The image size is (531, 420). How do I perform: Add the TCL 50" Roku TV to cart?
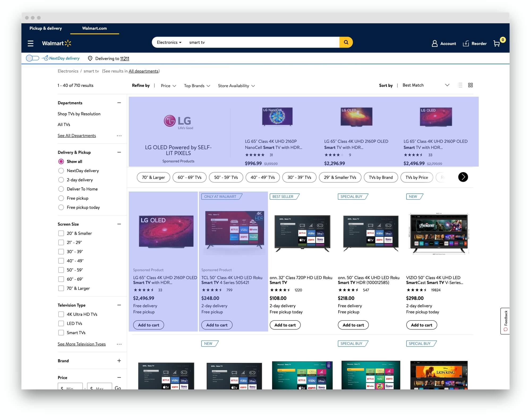point(217,325)
